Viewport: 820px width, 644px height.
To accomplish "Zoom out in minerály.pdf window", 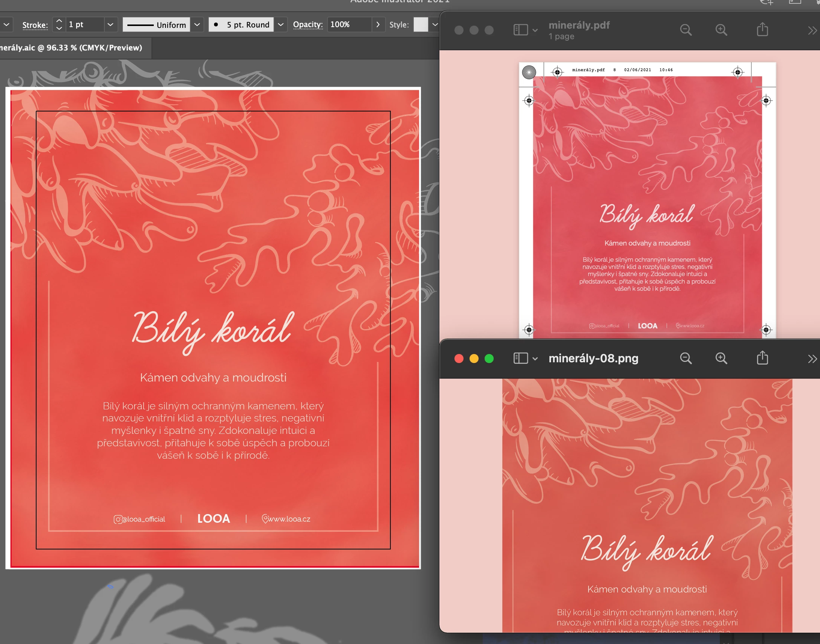I will click(x=685, y=30).
